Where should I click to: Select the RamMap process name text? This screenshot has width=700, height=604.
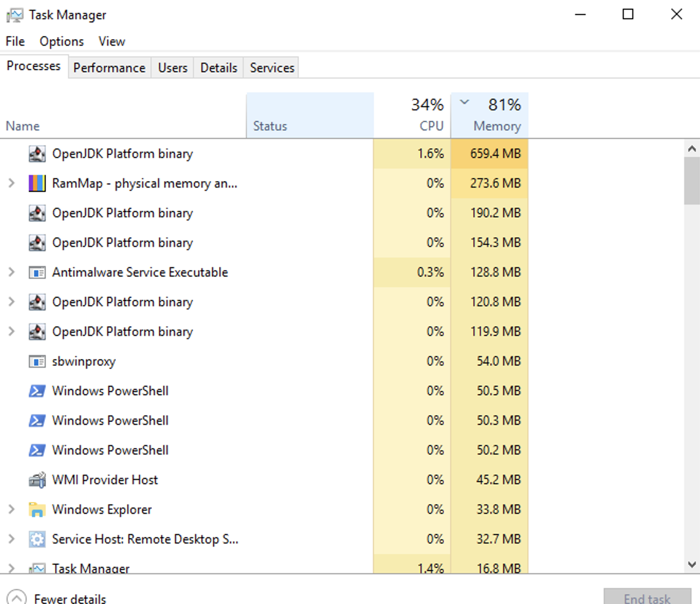(145, 183)
